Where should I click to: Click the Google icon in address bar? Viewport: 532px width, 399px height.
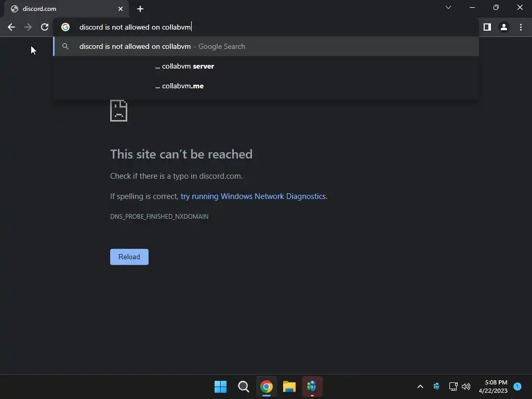(x=65, y=27)
